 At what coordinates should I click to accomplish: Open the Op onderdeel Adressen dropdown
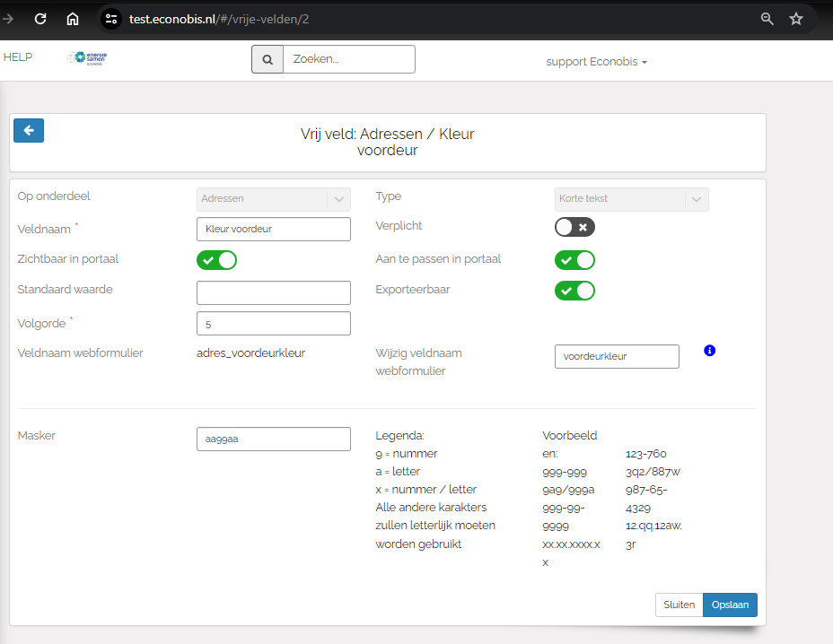(274, 199)
